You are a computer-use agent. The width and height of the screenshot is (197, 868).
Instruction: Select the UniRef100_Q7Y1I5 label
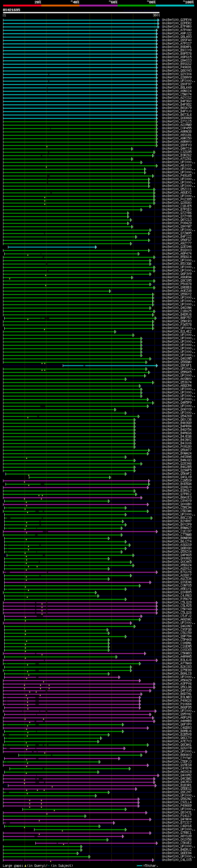[177, 121]
